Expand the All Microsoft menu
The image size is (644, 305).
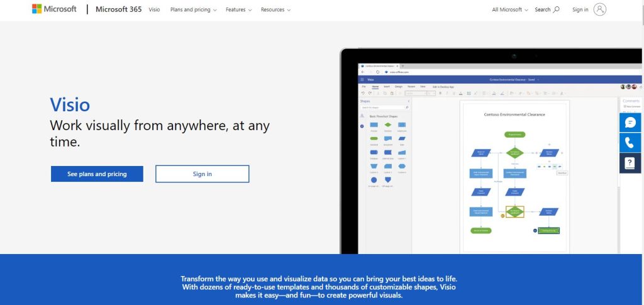(510, 10)
